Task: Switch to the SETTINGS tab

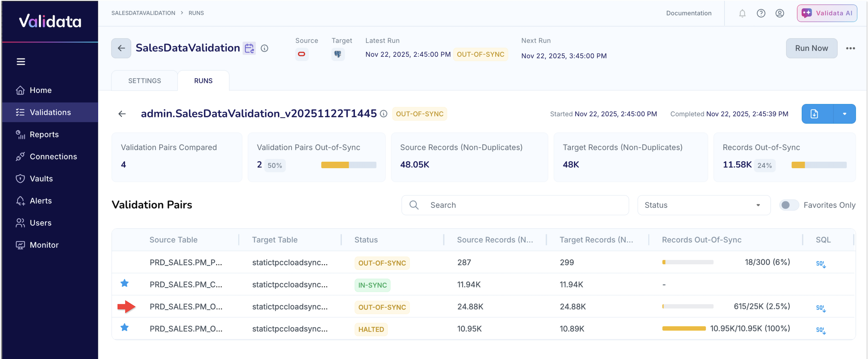Action: click(144, 80)
